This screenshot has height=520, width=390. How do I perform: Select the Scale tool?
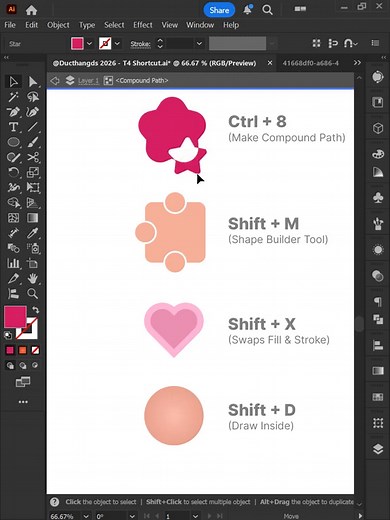[x=33, y=172]
